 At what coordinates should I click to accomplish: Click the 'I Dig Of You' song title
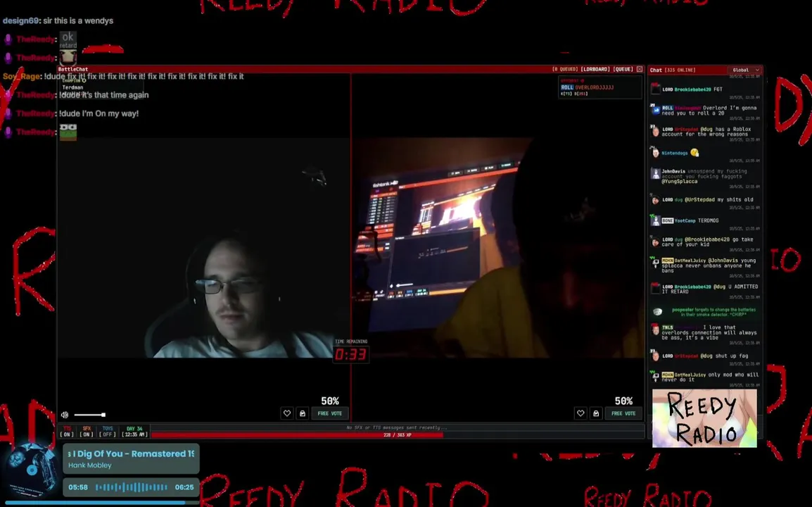[131, 453]
